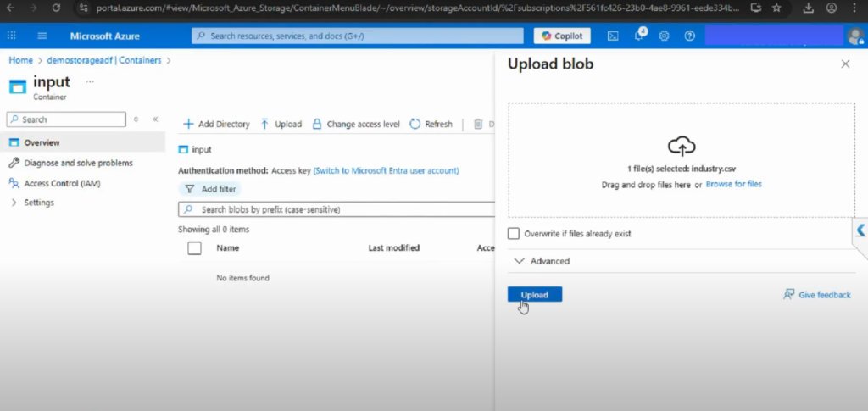868x411 pixels.
Task: Toggle Overwrite if files already exist
Action: tap(514, 233)
